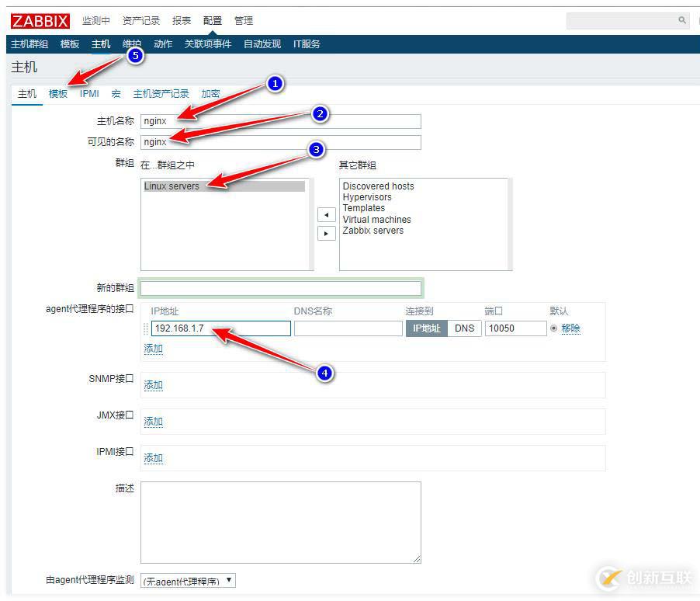Select Hypervisors in other groups

coord(367,197)
